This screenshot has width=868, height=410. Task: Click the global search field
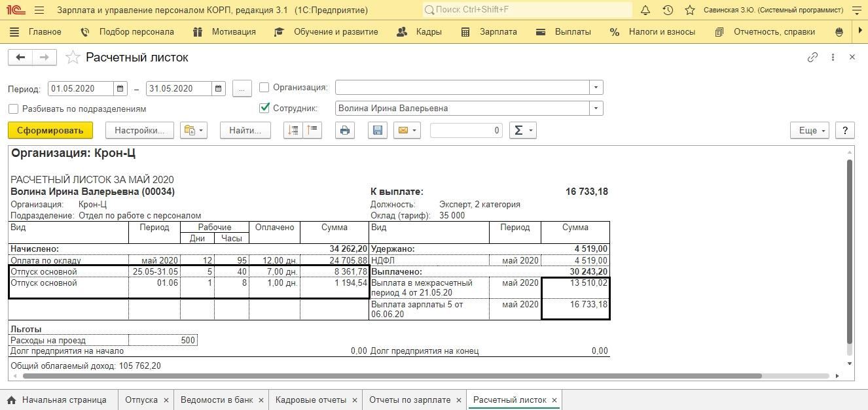[527, 10]
